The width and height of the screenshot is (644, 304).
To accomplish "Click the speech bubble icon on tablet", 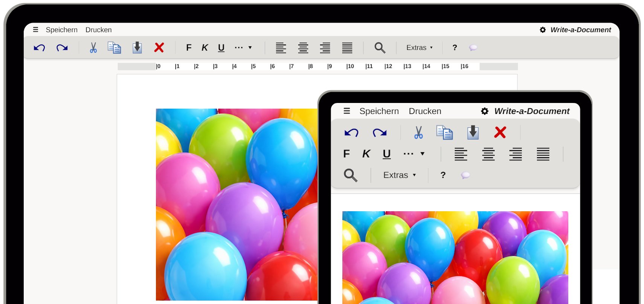I will click(465, 175).
